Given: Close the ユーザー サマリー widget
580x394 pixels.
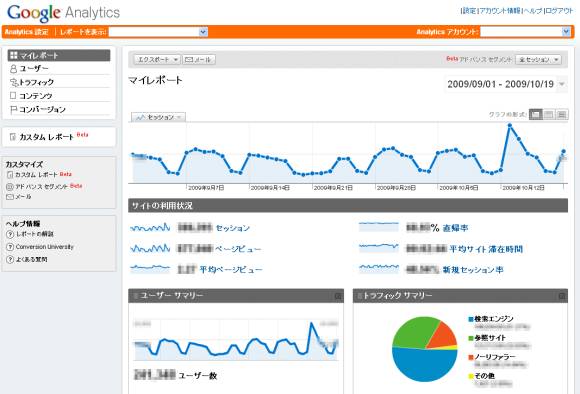Looking at the screenshot, I should click(x=338, y=296).
